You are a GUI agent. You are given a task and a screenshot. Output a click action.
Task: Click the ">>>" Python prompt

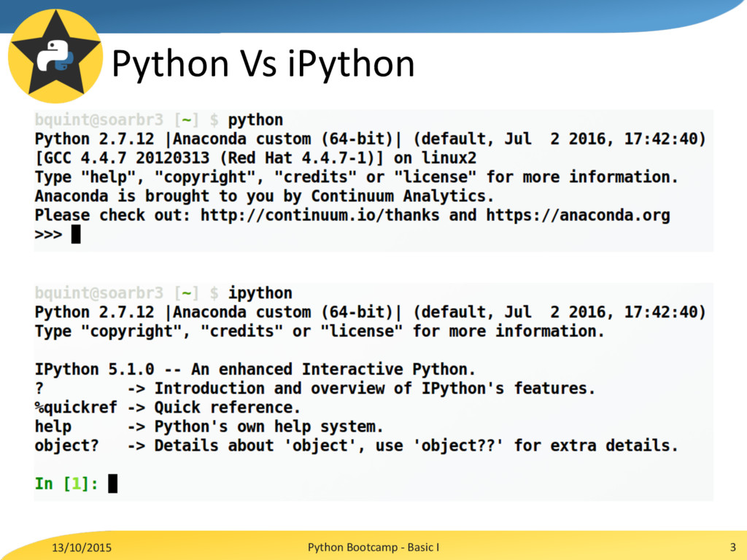[x=49, y=235]
